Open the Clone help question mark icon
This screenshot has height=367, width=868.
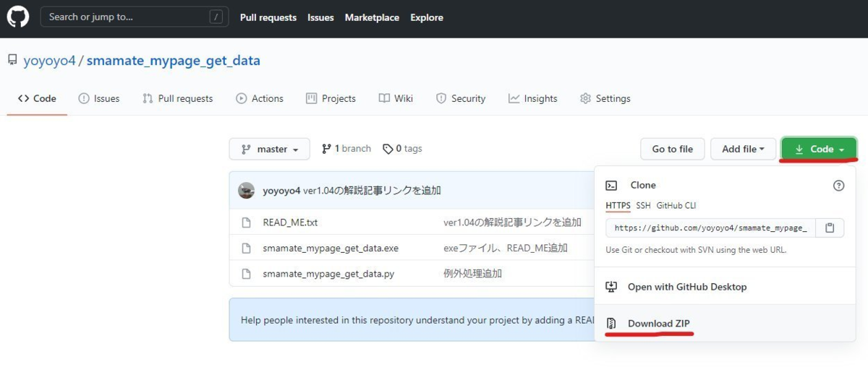(838, 186)
